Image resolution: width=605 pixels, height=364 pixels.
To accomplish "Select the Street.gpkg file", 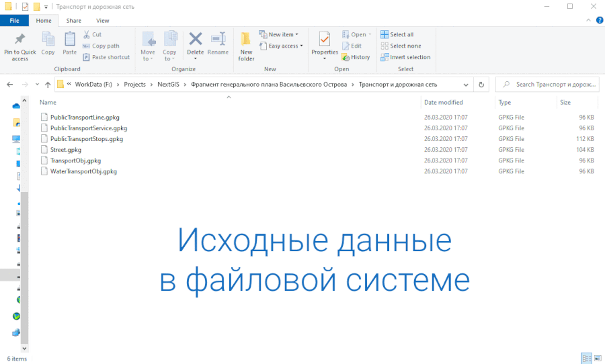I will click(x=65, y=150).
